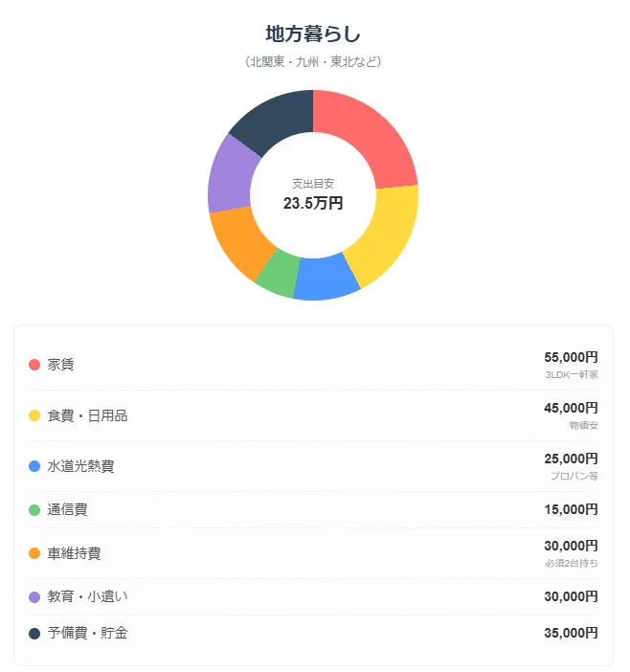Click the 地方暮らし title heading
This screenshot has height=672, width=630.
pos(313,34)
